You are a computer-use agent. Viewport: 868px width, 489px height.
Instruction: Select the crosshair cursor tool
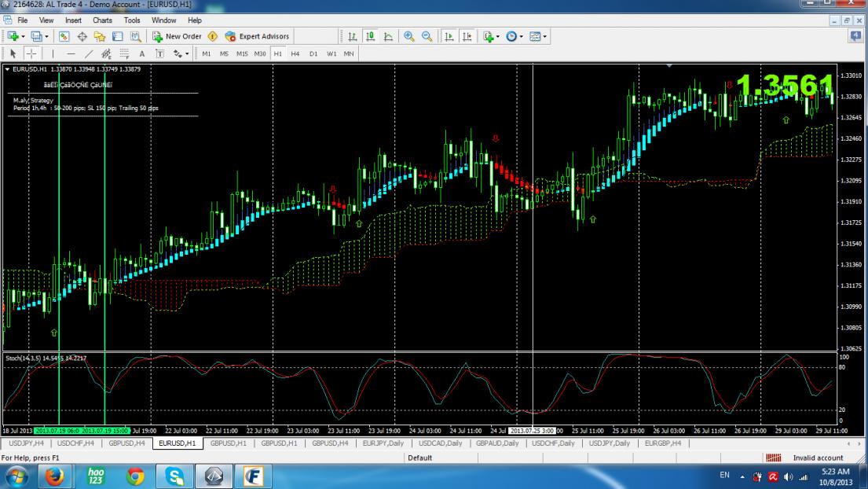pos(31,53)
